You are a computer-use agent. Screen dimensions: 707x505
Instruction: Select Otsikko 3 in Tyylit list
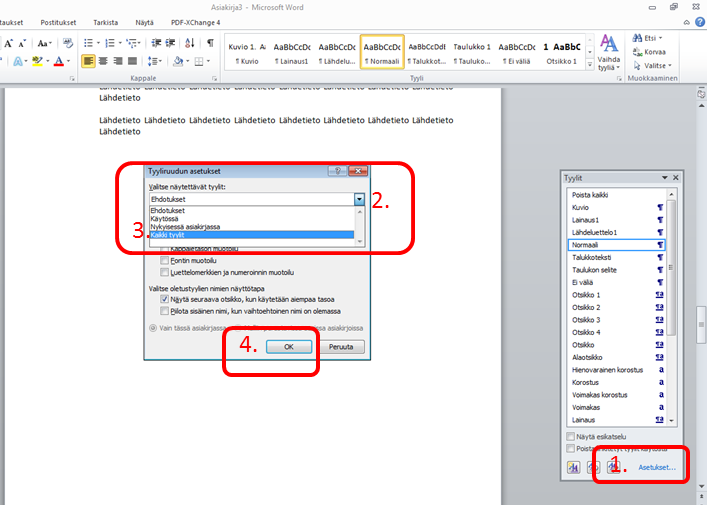pos(616,320)
